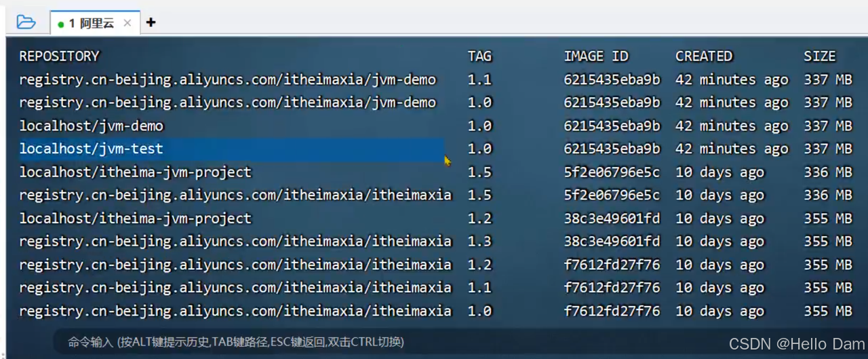Select the highlighted localhost/jvm-test repository name
The width and height of the screenshot is (868, 359).
pyautogui.click(x=91, y=149)
